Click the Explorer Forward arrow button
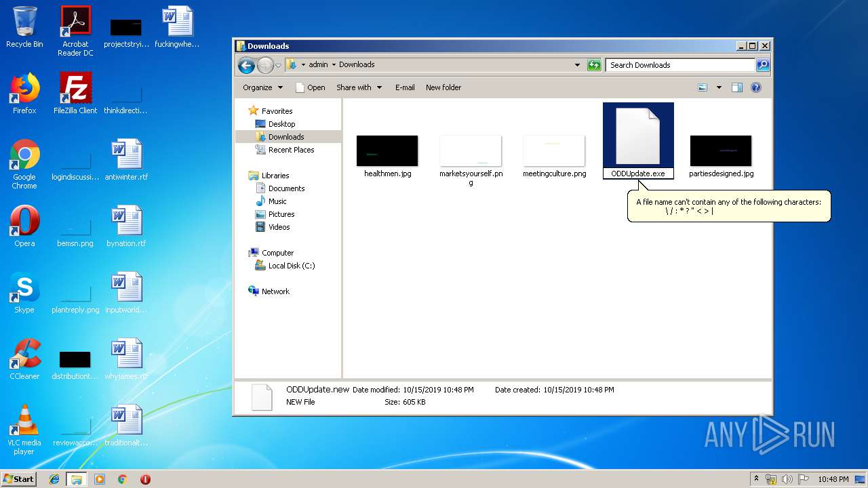Screen dimensions: 868x488 pyautogui.click(x=265, y=65)
